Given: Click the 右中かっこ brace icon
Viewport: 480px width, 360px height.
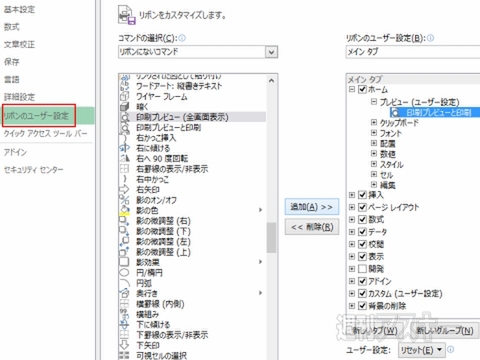Looking at the screenshot, I should point(124,179).
